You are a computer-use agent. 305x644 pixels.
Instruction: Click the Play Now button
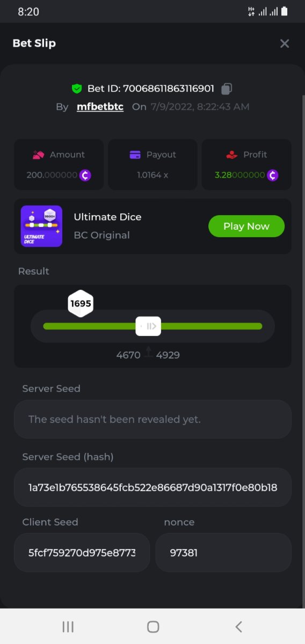click(x=246, y=226)
